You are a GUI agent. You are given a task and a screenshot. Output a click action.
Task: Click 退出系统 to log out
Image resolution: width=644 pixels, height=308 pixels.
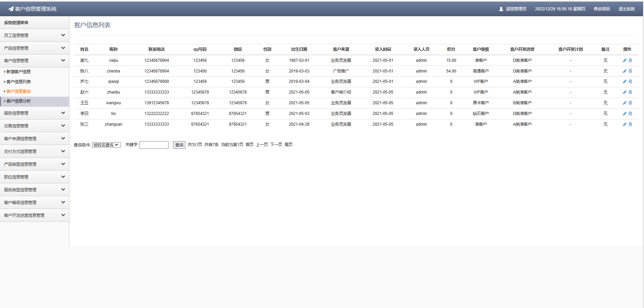pyautogui.click(x=627, y=9)
